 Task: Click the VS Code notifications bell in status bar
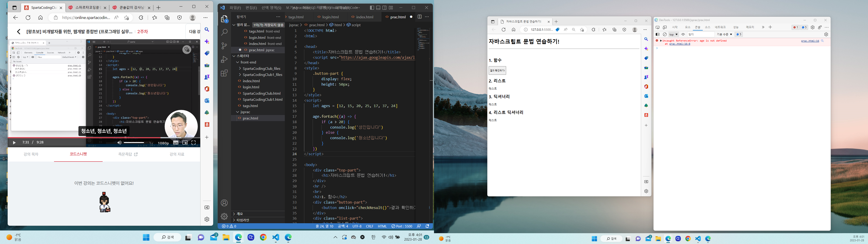click(427, 226)
